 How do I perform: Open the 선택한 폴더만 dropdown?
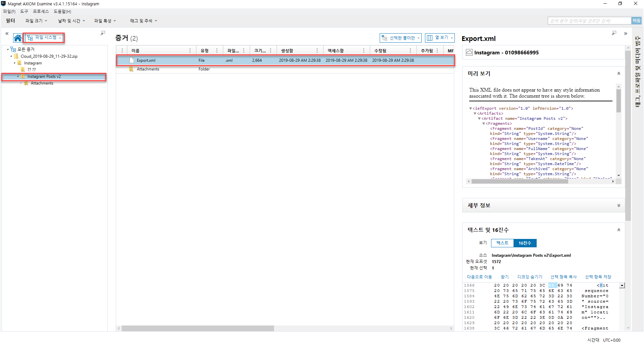(x=400, y=38)
